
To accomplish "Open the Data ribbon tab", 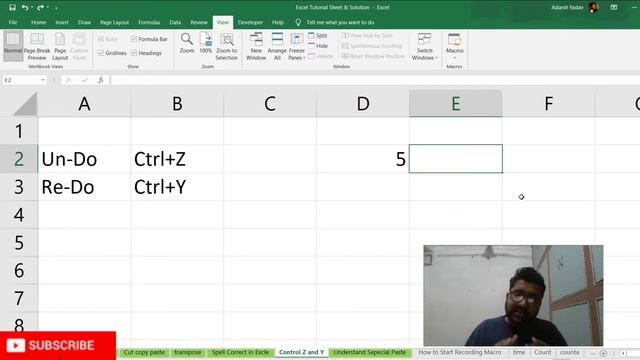I will point(175,22).
